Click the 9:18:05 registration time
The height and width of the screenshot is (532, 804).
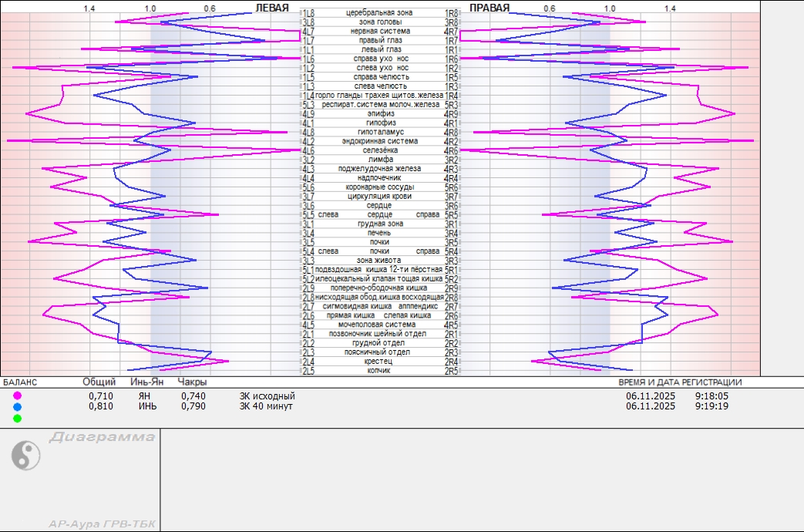click(711, 396)
